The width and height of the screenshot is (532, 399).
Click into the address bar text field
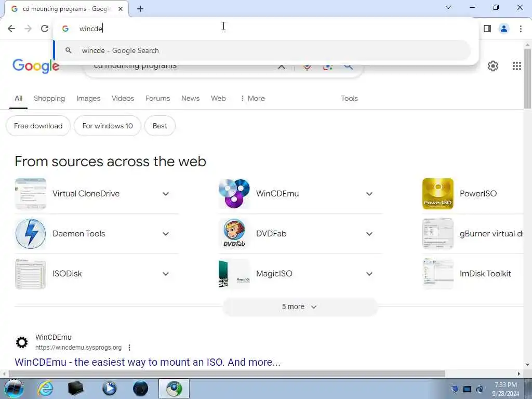tap(264, 29)
